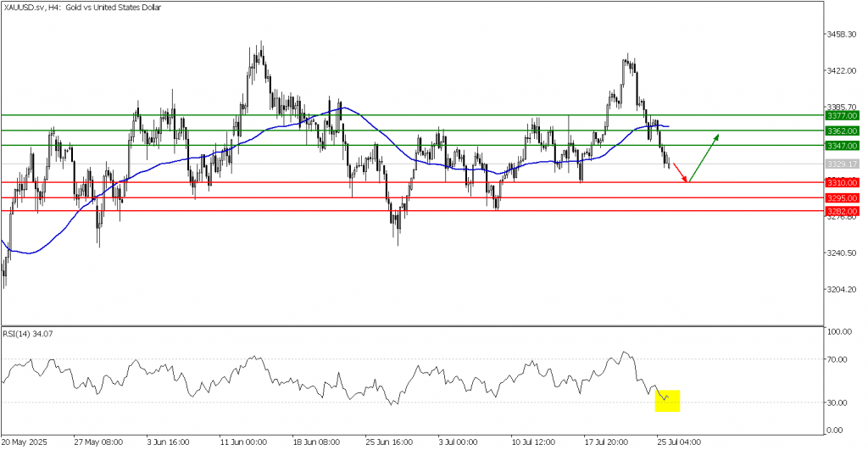Select the 25 Jul 04:00 time label
This screenshot has height=450, width=868.
point(677,442)
